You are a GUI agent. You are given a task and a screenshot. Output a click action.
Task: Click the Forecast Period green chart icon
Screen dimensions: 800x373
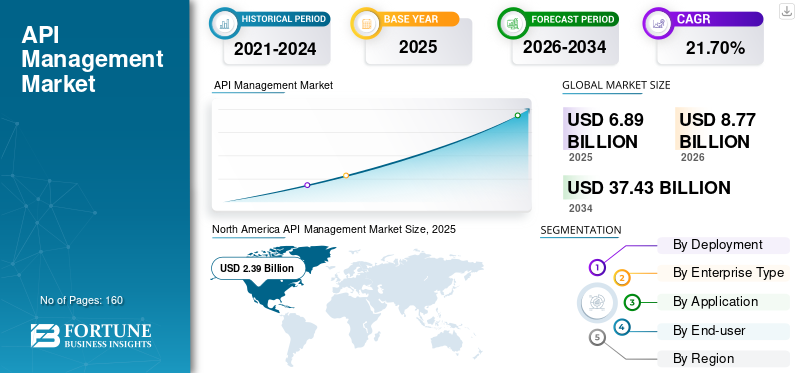point(512,23)
